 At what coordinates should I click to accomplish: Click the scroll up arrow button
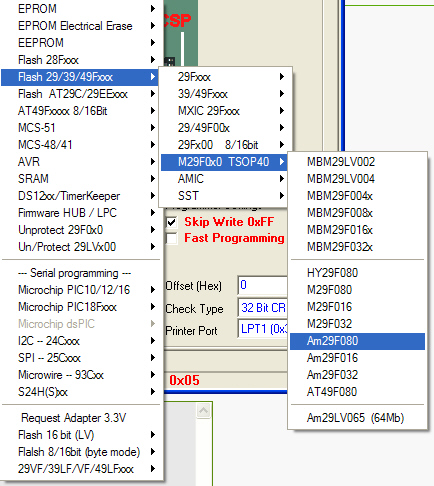click(203, 410)
